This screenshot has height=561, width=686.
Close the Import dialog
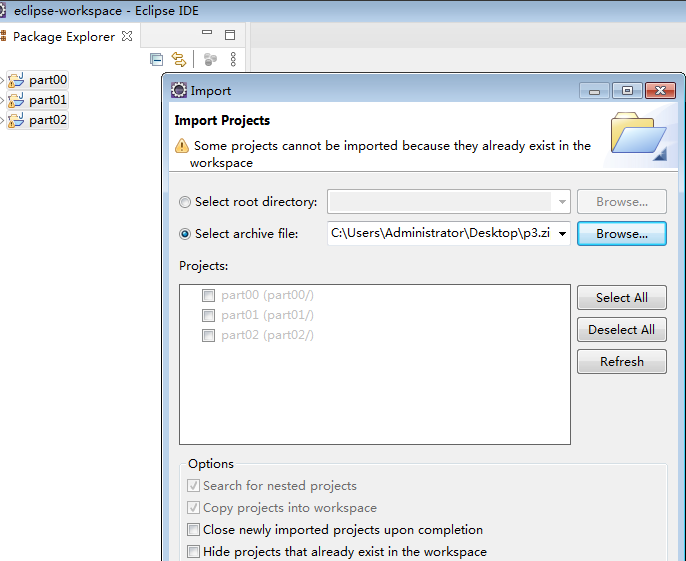(x=660, y=91)
